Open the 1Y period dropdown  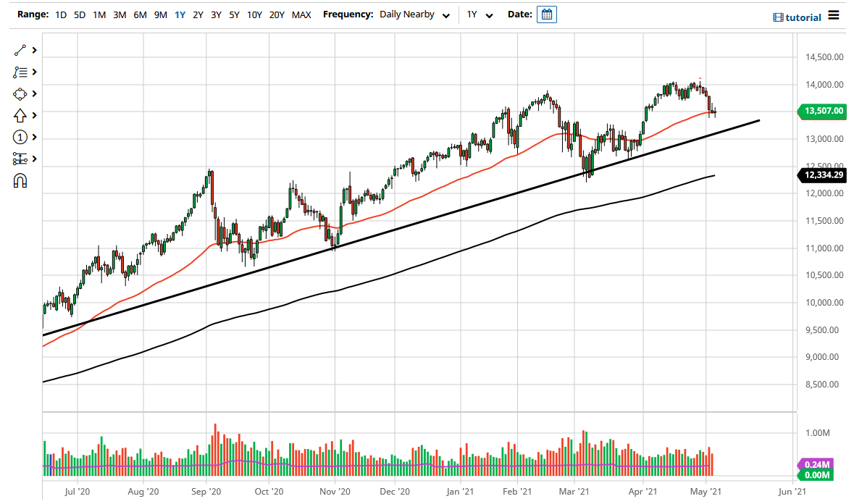(479, 14)
